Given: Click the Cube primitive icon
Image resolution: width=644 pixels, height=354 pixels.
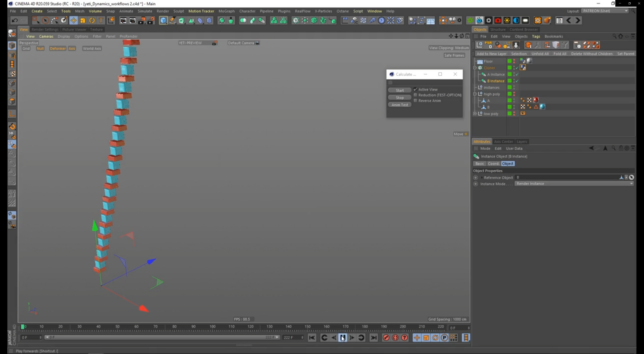Looking at the screenshot, I should pos(163,21).
